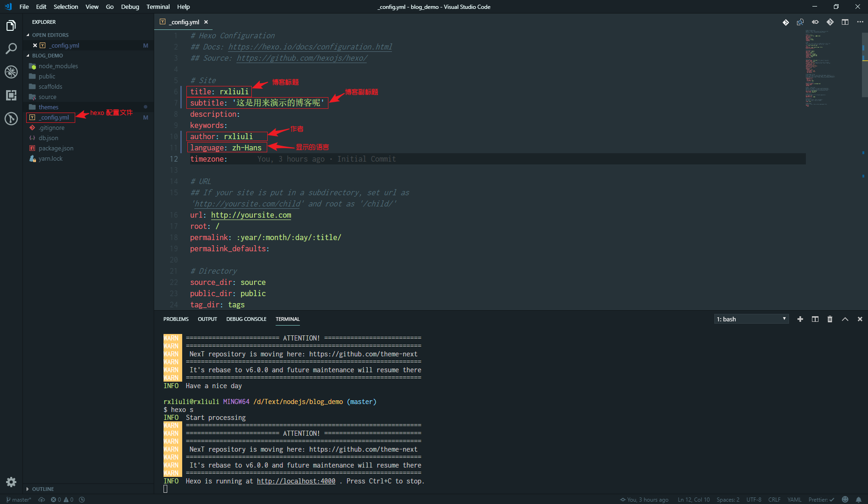Click the white git diamond icon in editor toolbar
This screenshot has width=868, height=504.
(786, 22)
